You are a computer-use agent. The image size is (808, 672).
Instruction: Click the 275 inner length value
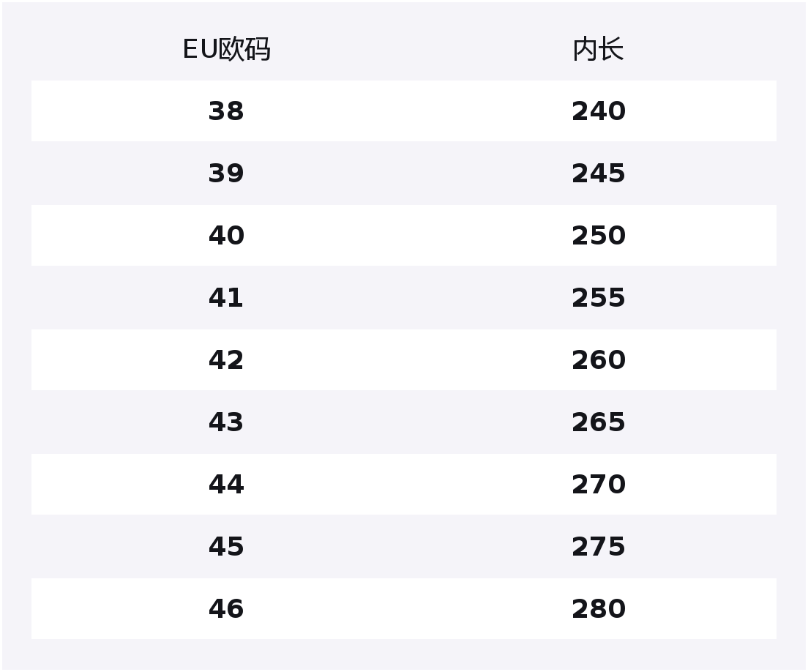click(598, 547)
